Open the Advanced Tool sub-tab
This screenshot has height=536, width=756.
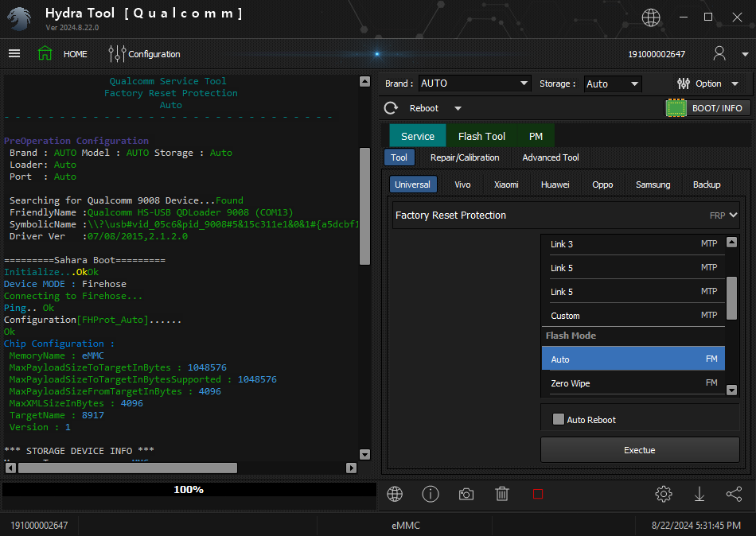click(551, 157)
